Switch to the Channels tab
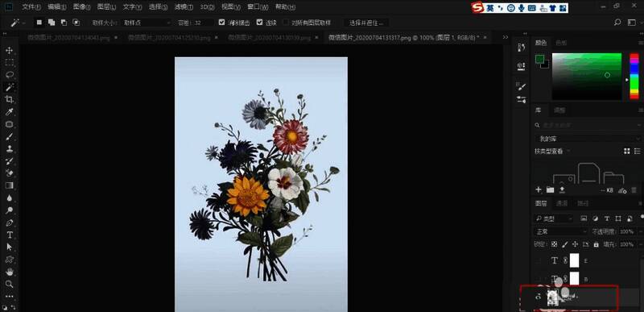 click(x=562, y=203)
